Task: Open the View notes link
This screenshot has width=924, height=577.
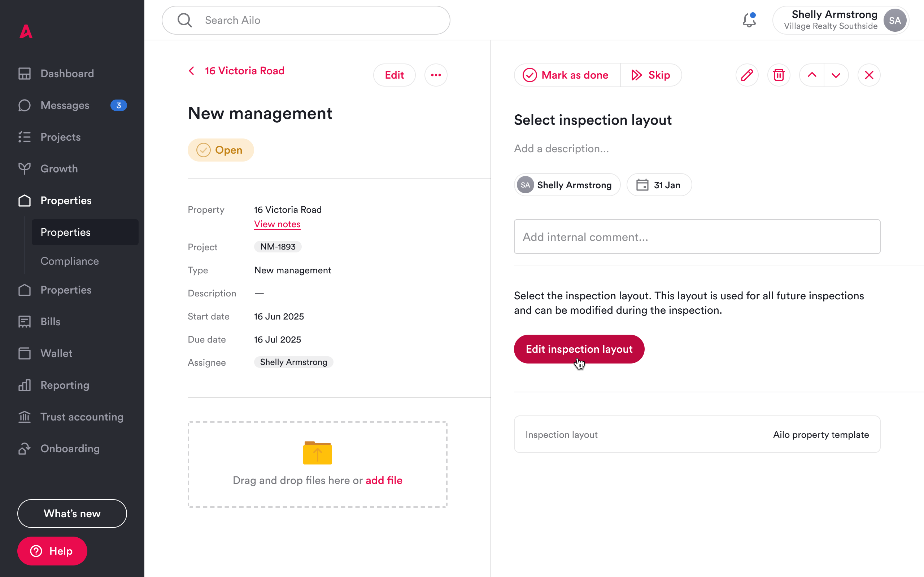Action: click(277, 224)
